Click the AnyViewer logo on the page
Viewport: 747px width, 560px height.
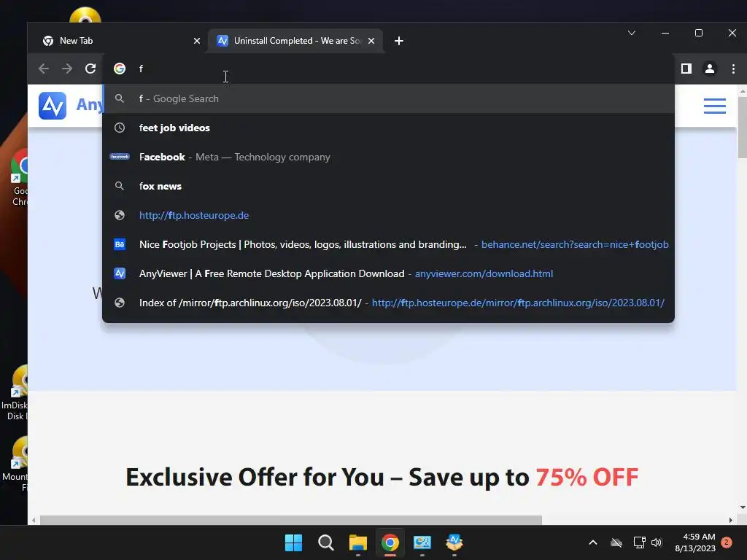[53, 106]
